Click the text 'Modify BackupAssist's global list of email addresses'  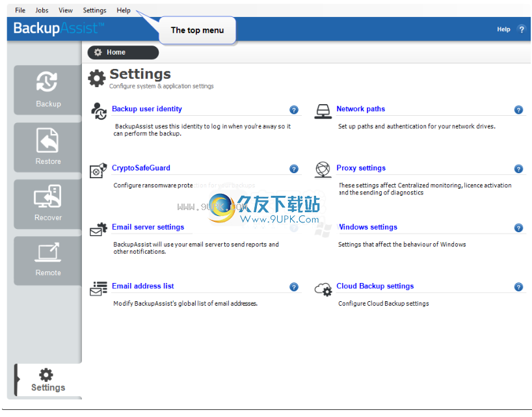tap(185, 303)
